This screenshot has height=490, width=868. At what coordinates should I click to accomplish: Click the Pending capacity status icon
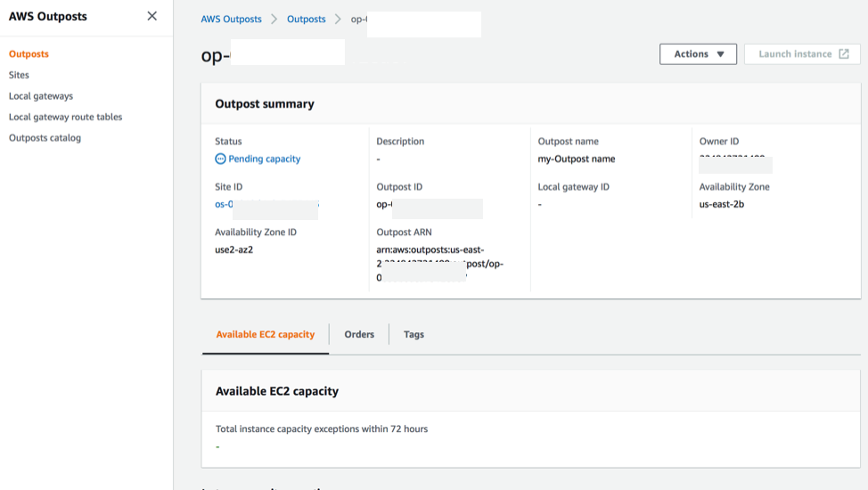(220, 159)
